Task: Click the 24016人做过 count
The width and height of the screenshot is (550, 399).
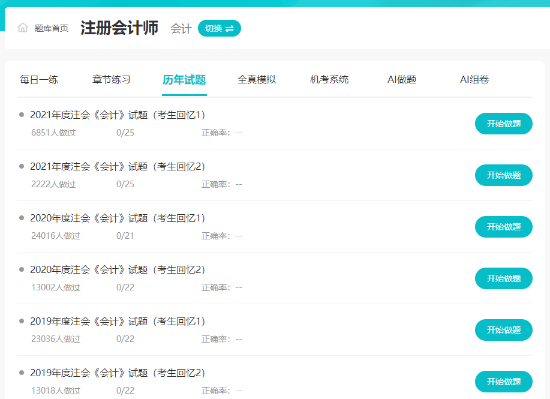Action: click(56, 236)
